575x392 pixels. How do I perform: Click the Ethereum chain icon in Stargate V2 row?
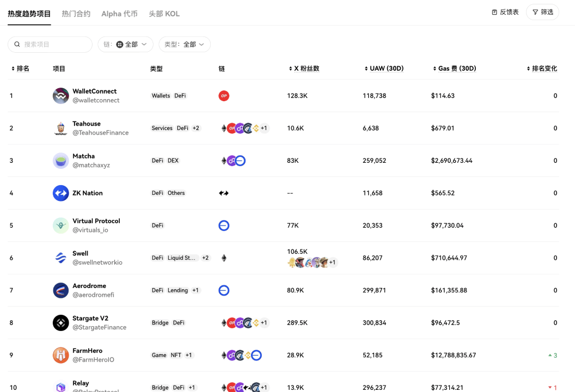(x=224, y=323)
